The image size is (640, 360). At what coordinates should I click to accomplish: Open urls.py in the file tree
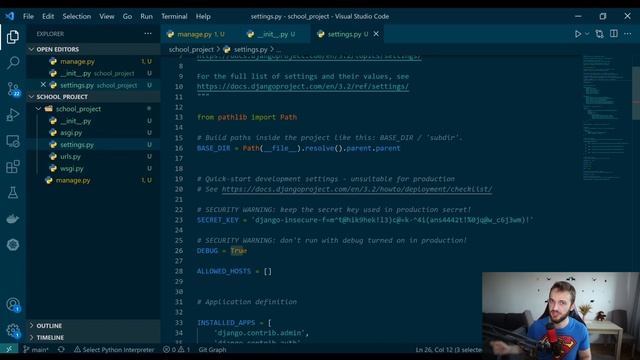tap(93, 156)
